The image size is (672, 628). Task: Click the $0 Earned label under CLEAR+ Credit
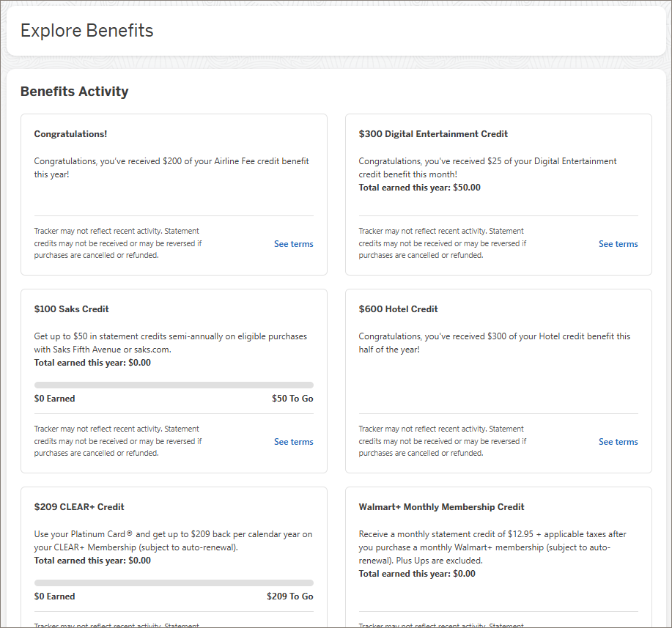click(54, 596)
